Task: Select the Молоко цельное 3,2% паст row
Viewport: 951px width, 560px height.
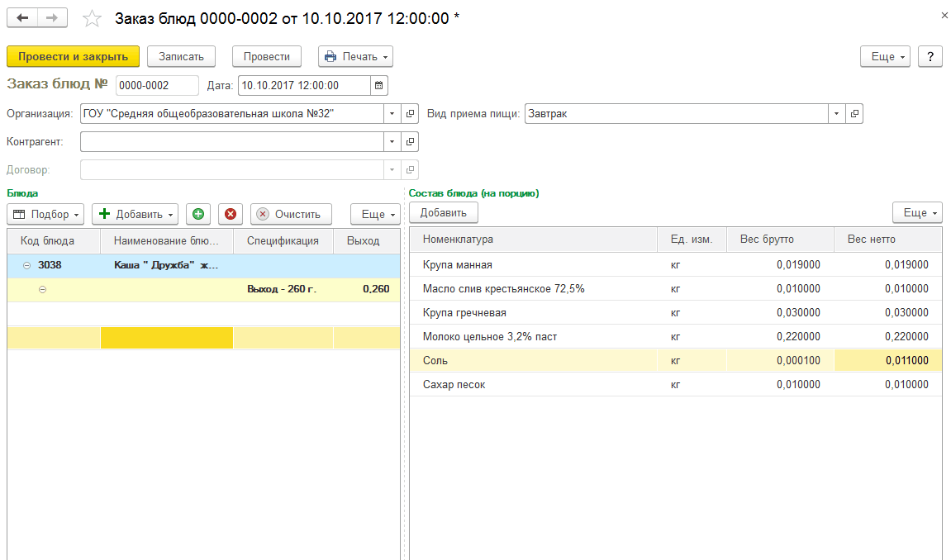Action: tap(676, 336)
